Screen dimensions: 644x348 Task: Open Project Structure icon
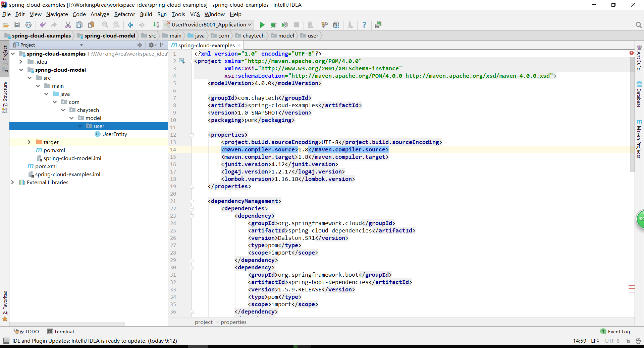[x=336, y=25]
